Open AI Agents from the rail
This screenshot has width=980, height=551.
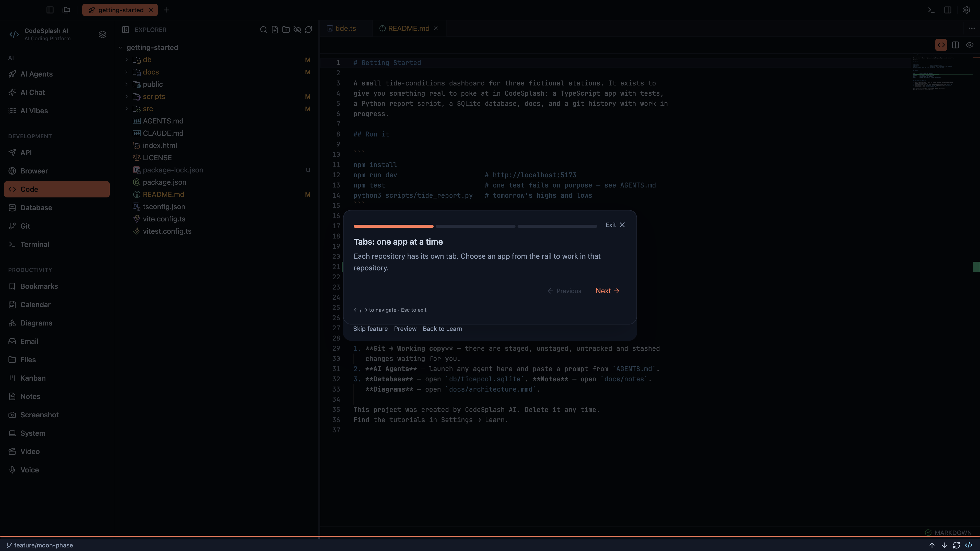click(x=57, y=74)
